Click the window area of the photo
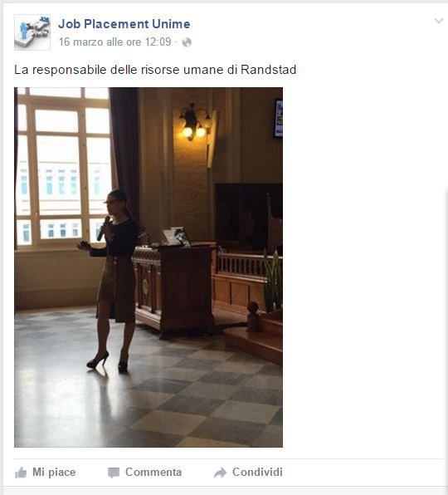Viewport: 448px width, 495px height. point(63,167)
